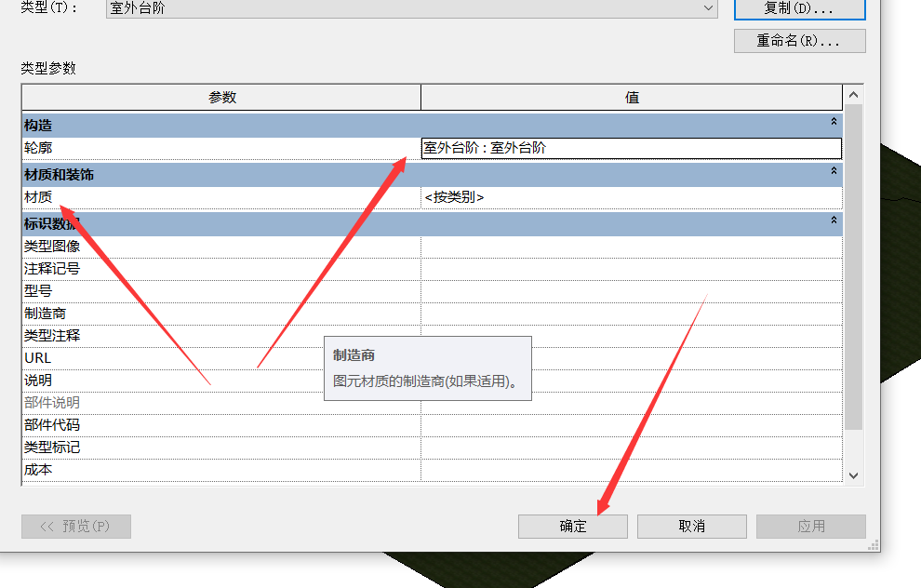Click the 参数 column header

pyautogui.click(x=221, y=98)
